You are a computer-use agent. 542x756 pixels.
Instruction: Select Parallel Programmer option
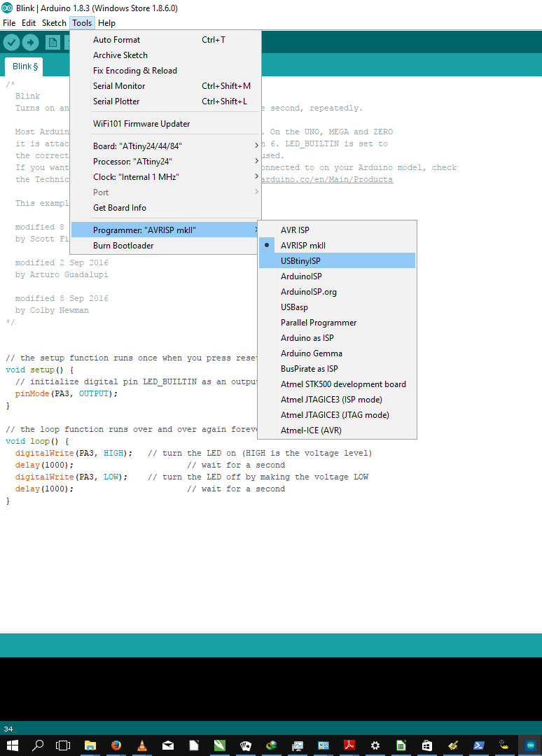tap(337, 323)
